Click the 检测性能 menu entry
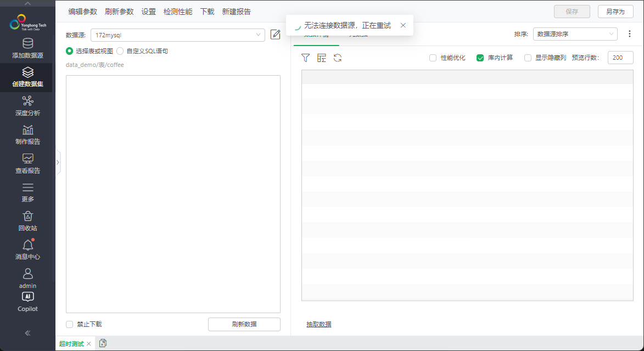Image resolution: width=644 pixels, height=351 pixels. 177,11
